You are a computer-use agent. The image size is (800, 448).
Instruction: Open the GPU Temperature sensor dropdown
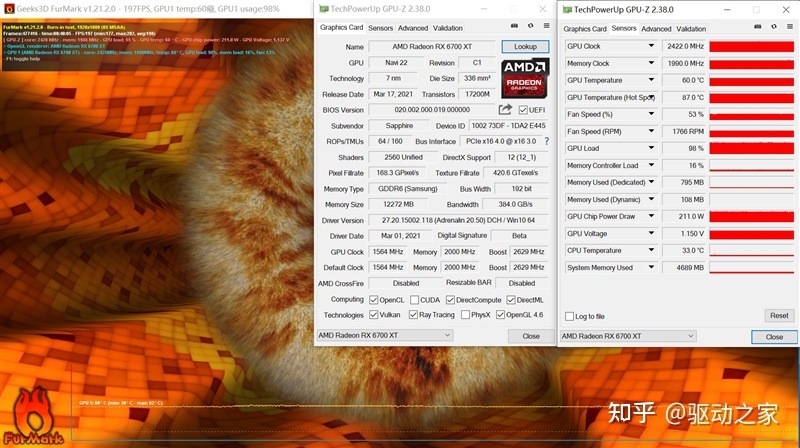[x=651, y=80]
